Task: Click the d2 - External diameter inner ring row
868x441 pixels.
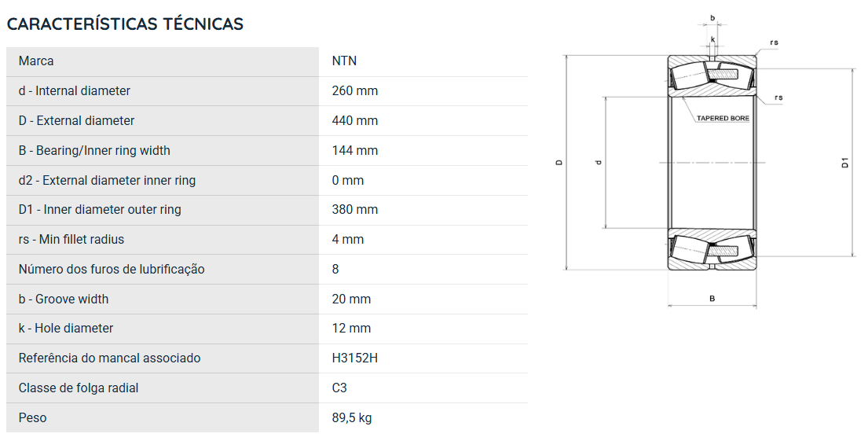Action: click(267, 181)
